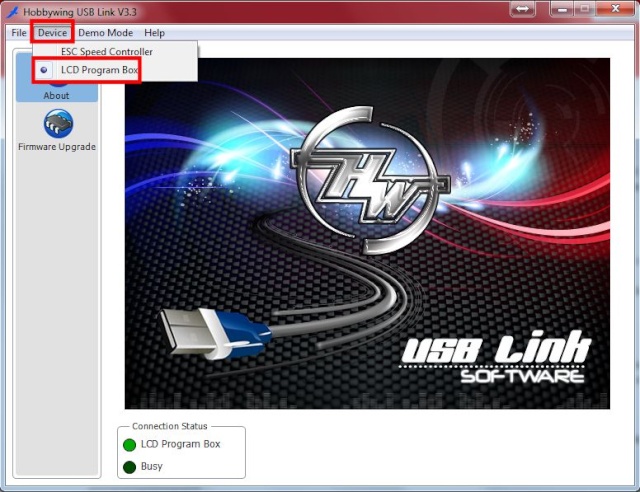Click the Hobbywing app icon in title bar
Image resolution: width=640 pixels, height=492 pixels.
coord(13,12)
